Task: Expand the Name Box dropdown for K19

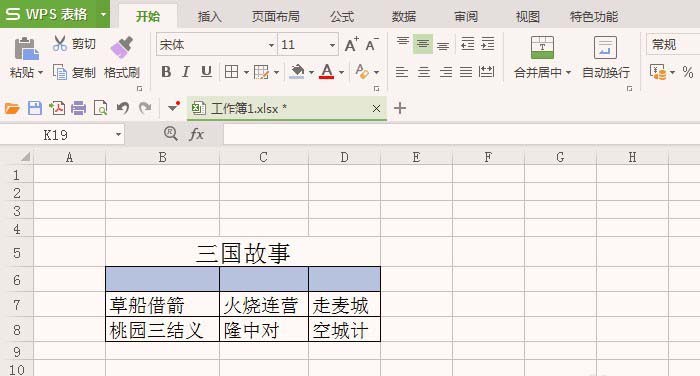Action: tap(118, 134)
